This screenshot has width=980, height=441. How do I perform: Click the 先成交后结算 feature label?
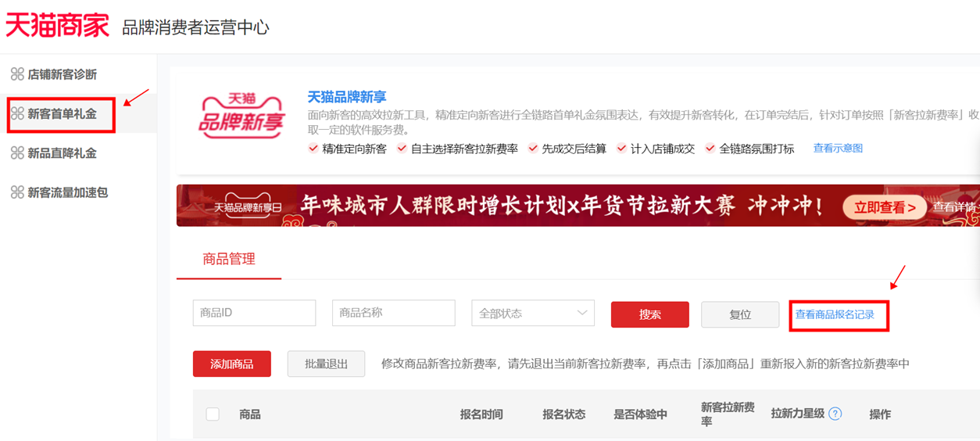[574, 149]
